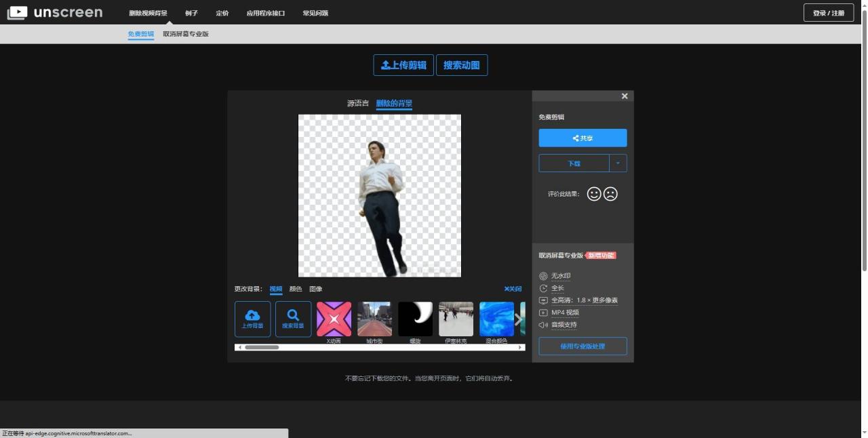
Task: Choose the 城市街 background thumbnail
Action: point(374,319)
